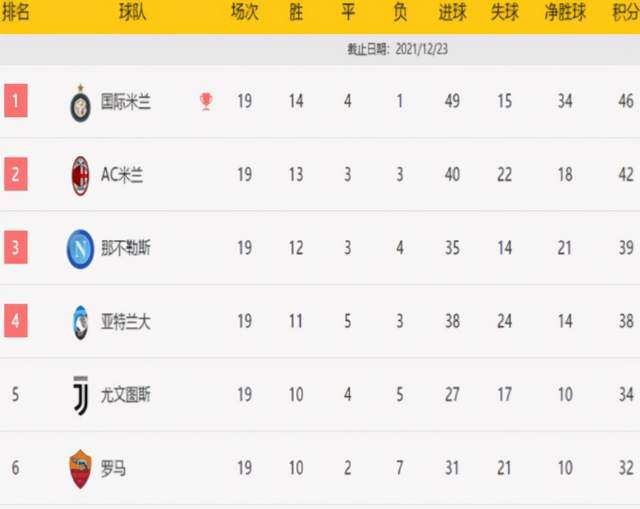Click the 排名 column header

tap(16, 12)
